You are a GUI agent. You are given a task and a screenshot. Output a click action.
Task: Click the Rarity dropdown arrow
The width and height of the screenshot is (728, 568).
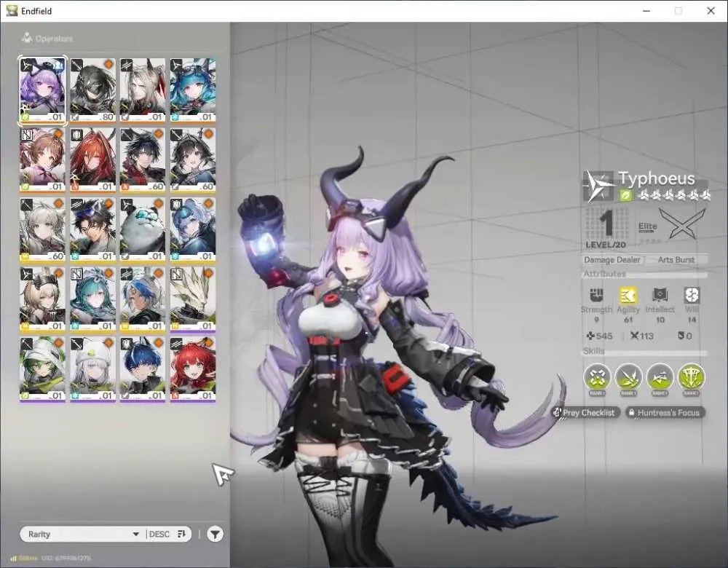(x=135, y=534)
